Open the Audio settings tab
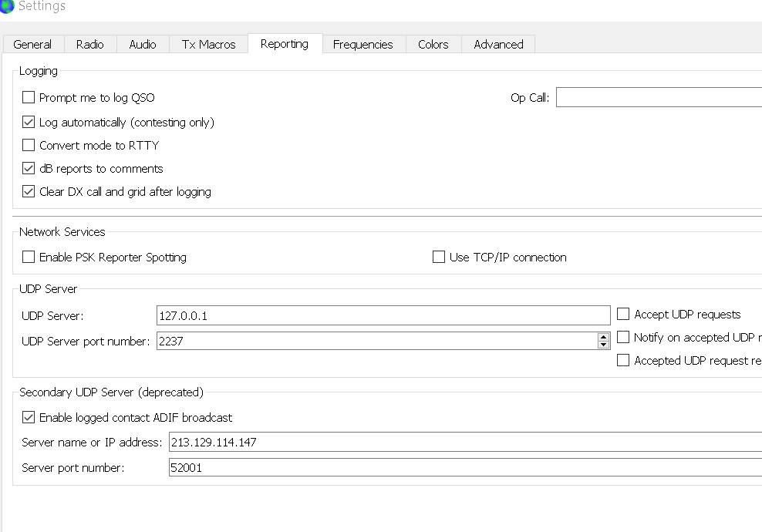The image size is (762, 532). pos(143,45)
